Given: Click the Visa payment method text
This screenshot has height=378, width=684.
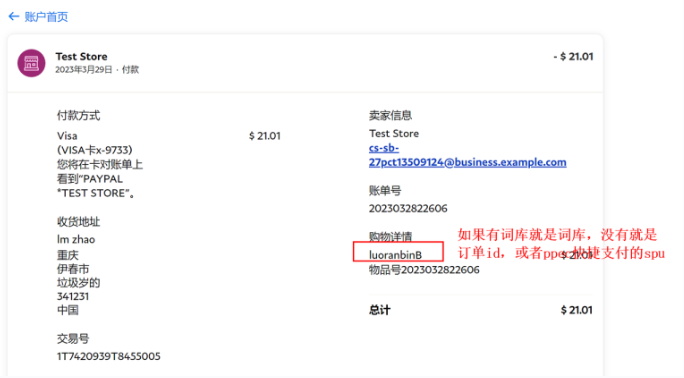Looking at the screenshot, I should [67, 136].
